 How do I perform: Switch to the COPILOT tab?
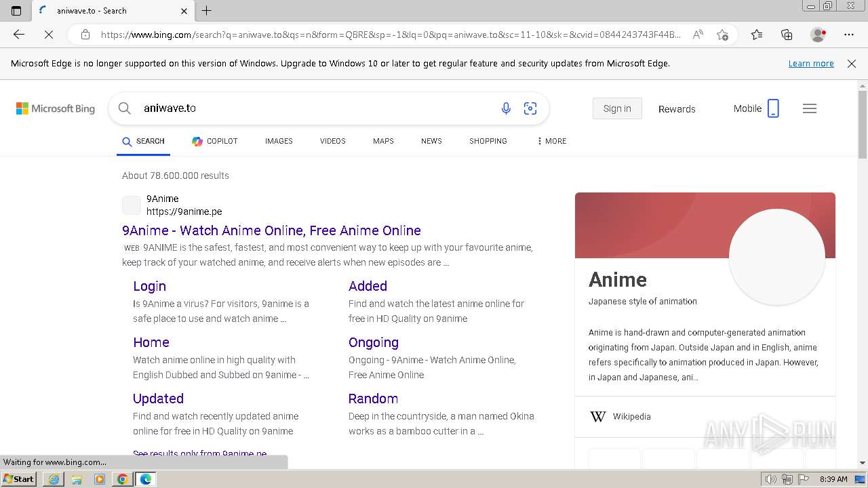[214, 141]
